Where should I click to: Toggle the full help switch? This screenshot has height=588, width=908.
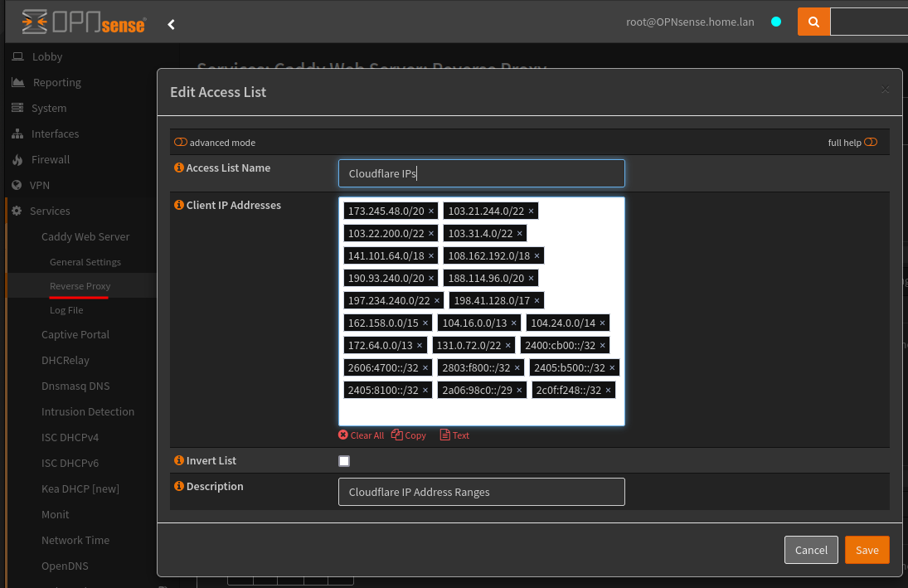(x=871, y=142)
